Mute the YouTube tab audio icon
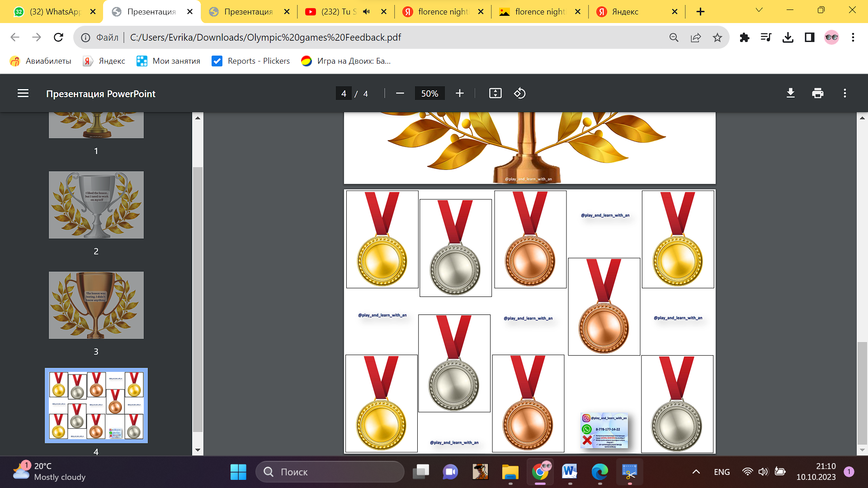 click(367, 12)
